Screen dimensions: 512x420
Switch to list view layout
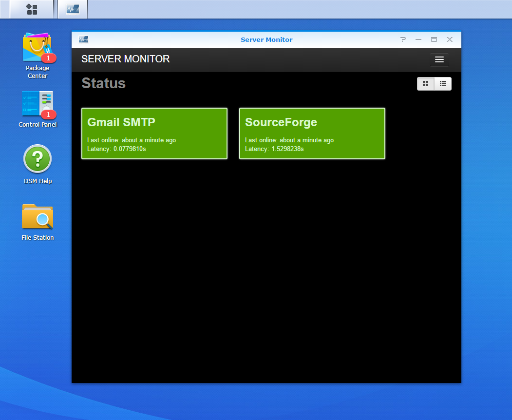(443, 84)
